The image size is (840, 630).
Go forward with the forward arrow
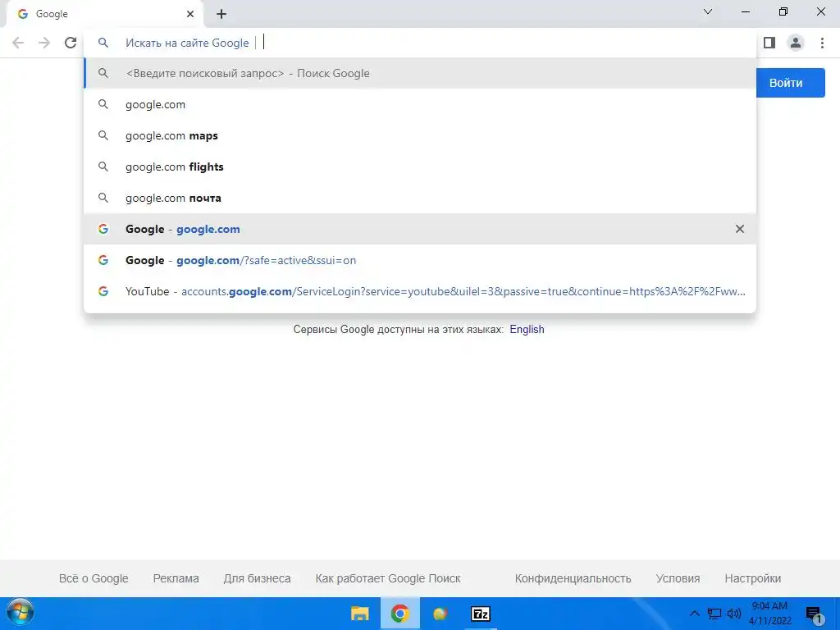pyautogui.click(x=44, y=43)
